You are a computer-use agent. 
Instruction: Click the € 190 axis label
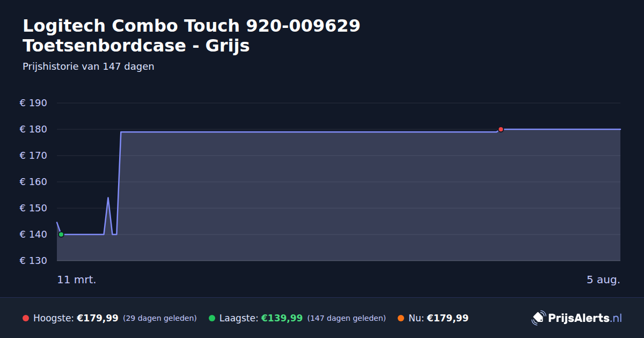[x=34, y=103]
